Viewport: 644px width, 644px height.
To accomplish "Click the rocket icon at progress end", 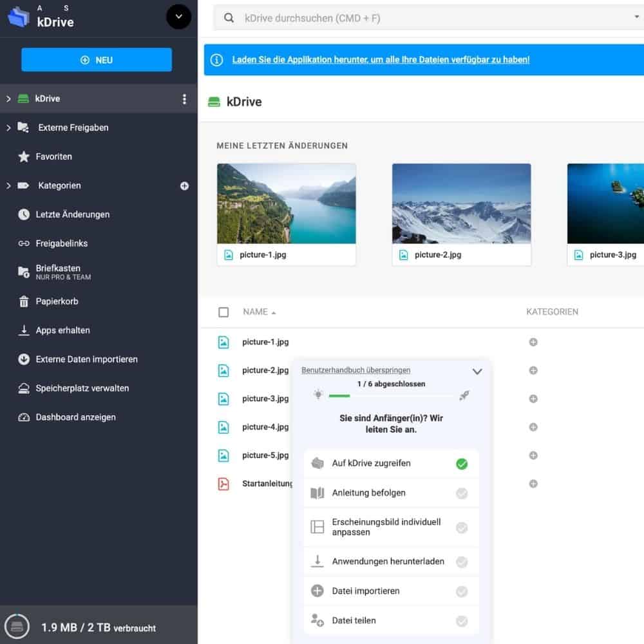I will pyautogui.click(x=464, y=395).
